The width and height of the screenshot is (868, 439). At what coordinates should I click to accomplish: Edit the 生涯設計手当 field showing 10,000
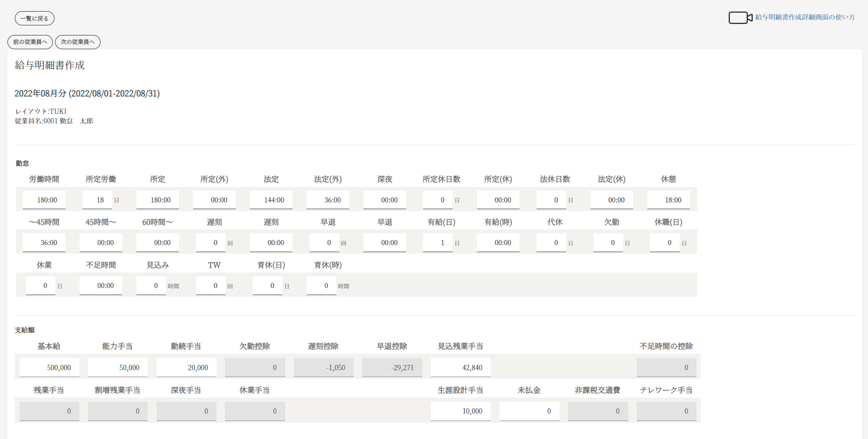[x=460, y=411]
